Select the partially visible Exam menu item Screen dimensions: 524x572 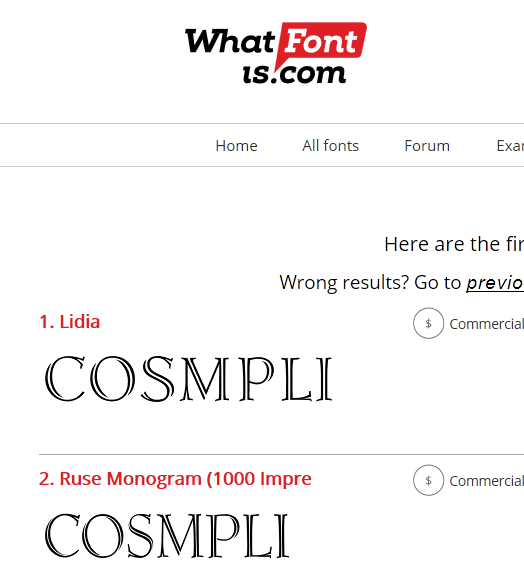510,146
